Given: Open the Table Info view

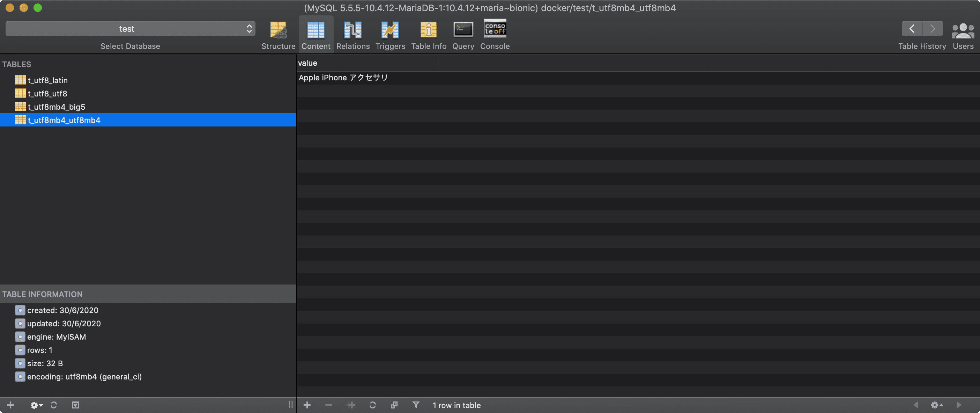Looking at the screenshot, I should [x=428, y=35].
